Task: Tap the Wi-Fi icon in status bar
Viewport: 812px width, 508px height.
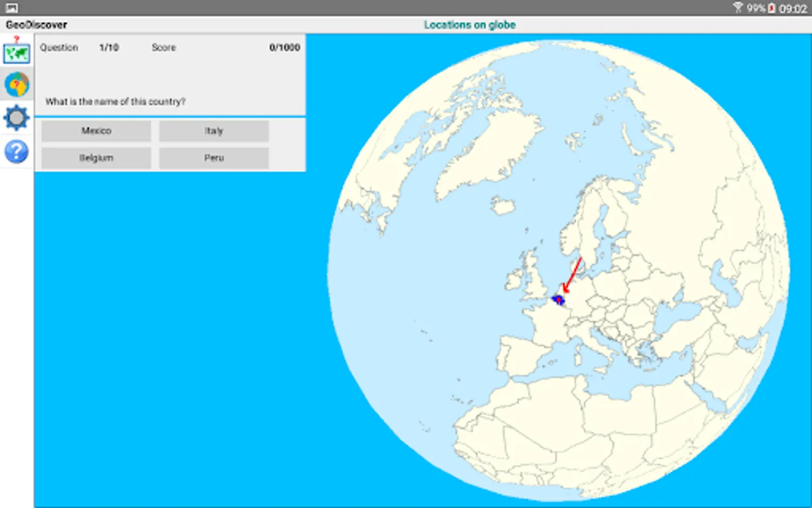Action: (738, 7)
